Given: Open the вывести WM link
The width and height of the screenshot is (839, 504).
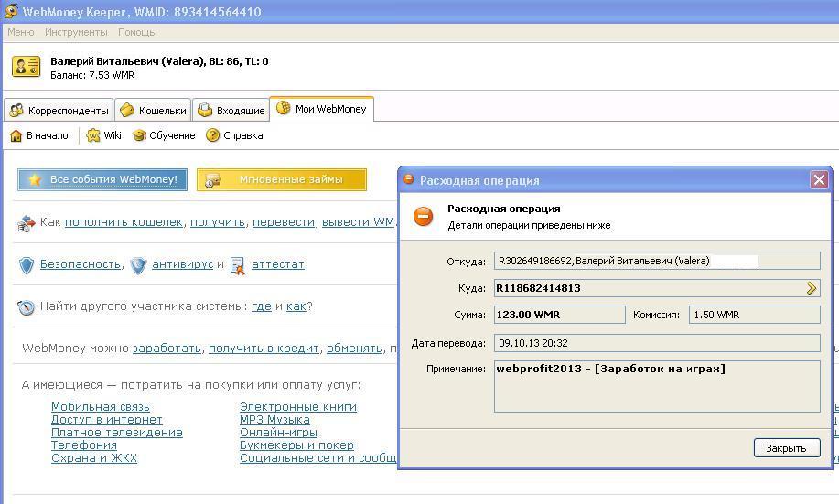Looking at the screenshot, I should [x=358, y=222].
